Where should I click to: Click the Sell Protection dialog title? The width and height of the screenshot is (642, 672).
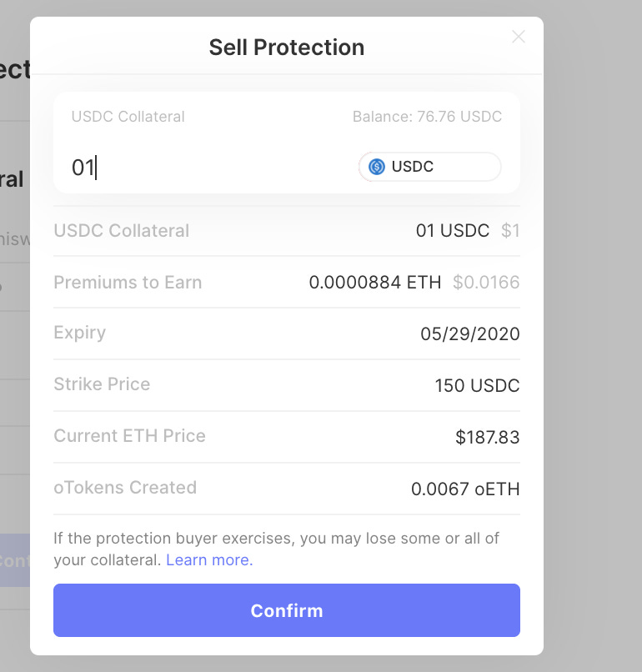tap(286, 47)
